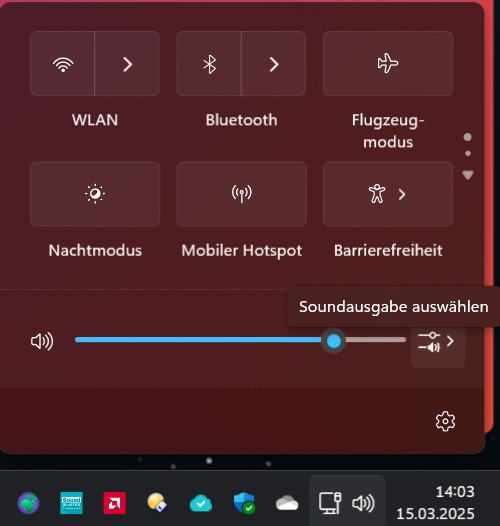Turn on Mobiler Hotspot tile
500x526 pixels.
click(x=242, y=194)
